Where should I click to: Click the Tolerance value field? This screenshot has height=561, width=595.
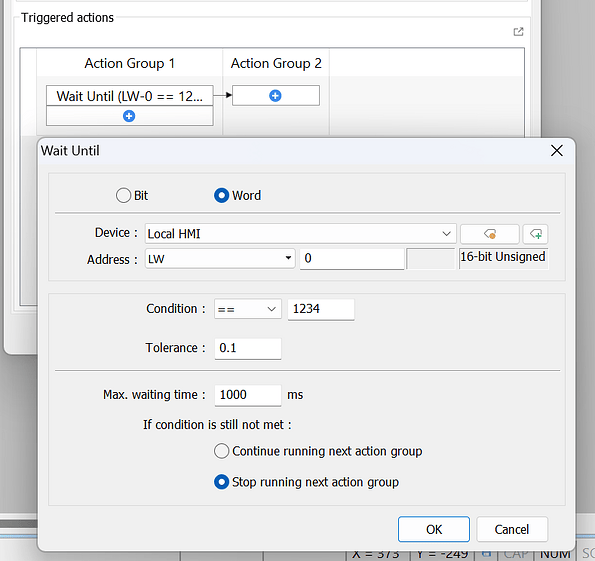pos(248,348)
